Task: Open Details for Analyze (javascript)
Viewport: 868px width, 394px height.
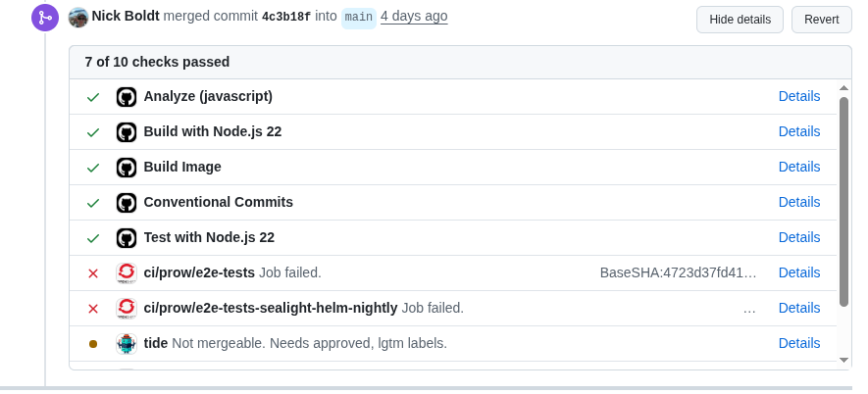Action: 798,96
